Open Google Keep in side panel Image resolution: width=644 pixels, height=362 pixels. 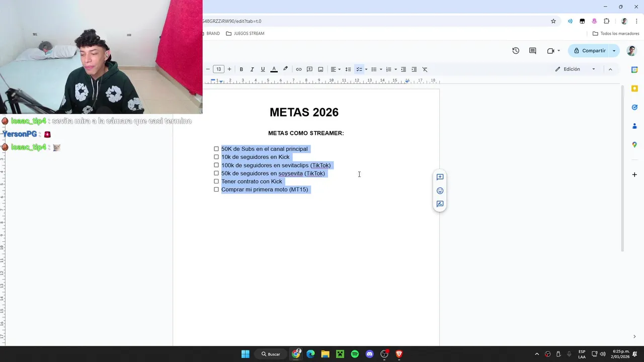[634, 88]
